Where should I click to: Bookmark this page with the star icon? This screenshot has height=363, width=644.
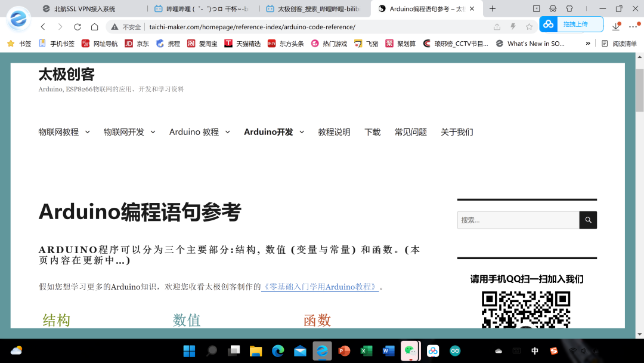click(x=529, y=27)
